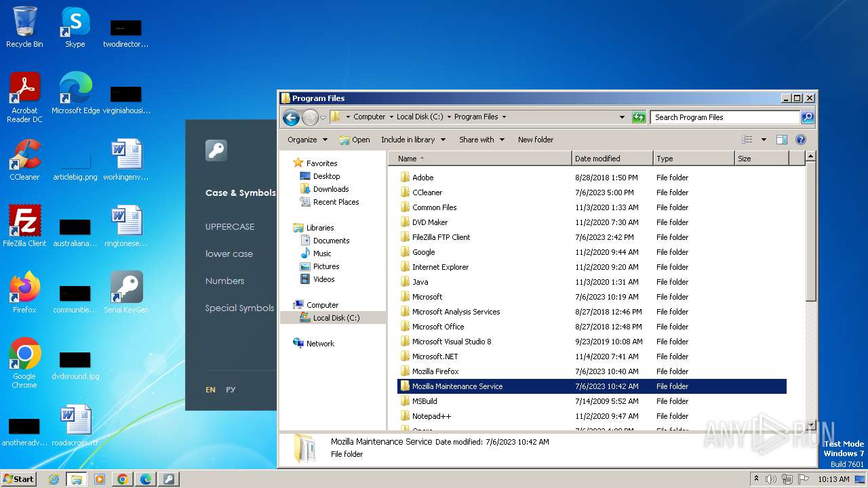Open the Serial KeyGen desktop shortcut

[x=126, y=292]
